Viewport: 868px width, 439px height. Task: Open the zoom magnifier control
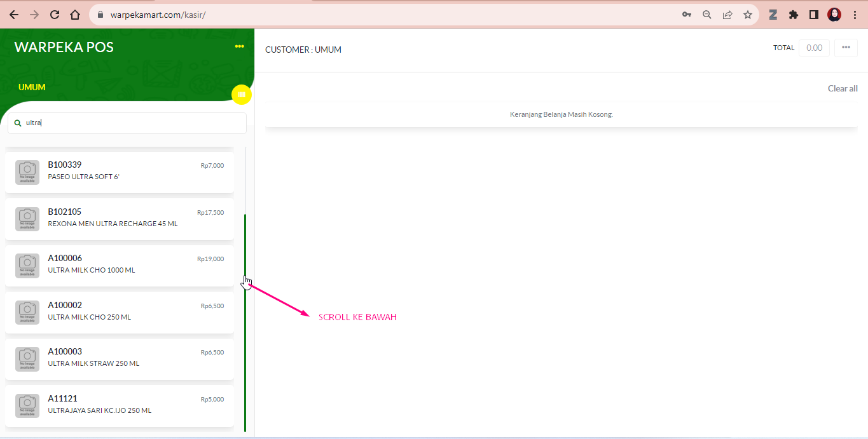coord(706,15)
